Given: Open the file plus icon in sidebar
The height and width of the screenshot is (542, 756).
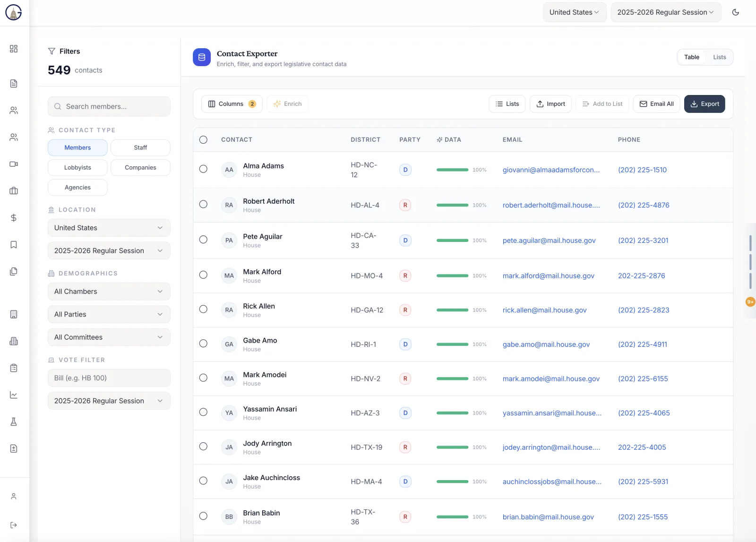Looking at the screenshot, I should [14, 448].
